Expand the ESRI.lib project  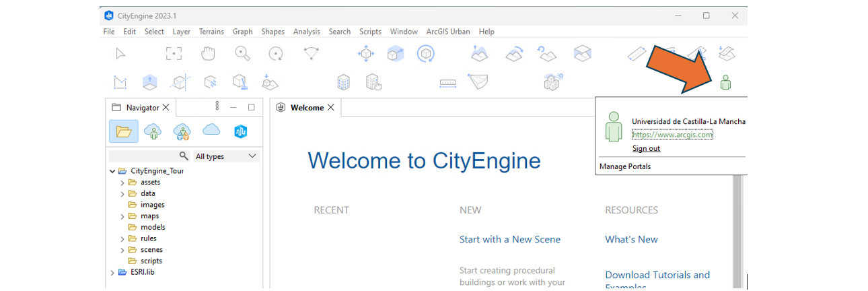click(112, 272)
